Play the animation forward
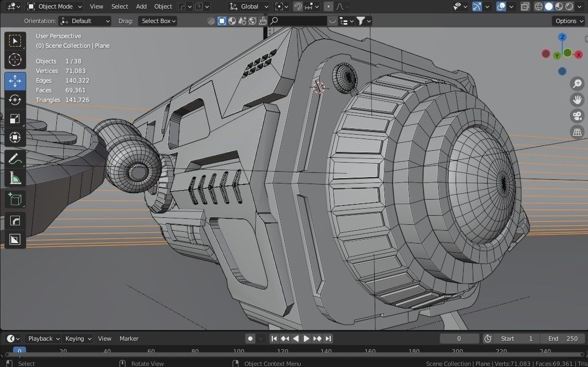The height and width of the screenshot is (367, 588). 307,339
